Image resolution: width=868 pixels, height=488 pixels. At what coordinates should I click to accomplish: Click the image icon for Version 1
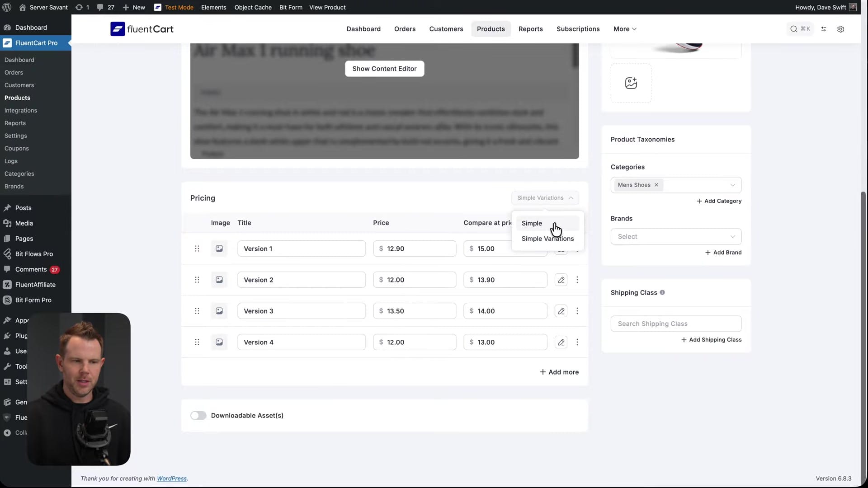(x=219, y=249)
